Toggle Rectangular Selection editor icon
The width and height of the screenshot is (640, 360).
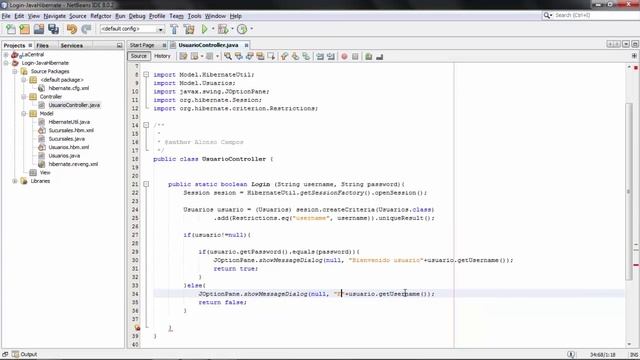pyautogui.click(x=271, y=56)
